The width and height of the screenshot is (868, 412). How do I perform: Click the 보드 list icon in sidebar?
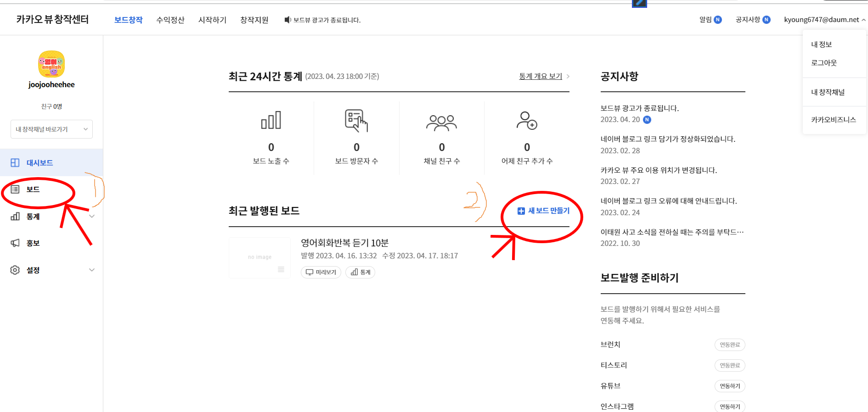click(x=15, y=189)
